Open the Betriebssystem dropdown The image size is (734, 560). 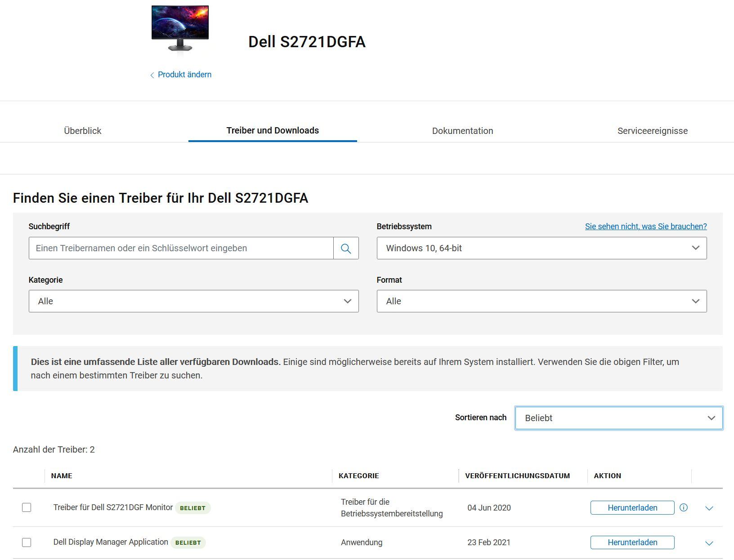pyautogui.click(x=542, y=248)
